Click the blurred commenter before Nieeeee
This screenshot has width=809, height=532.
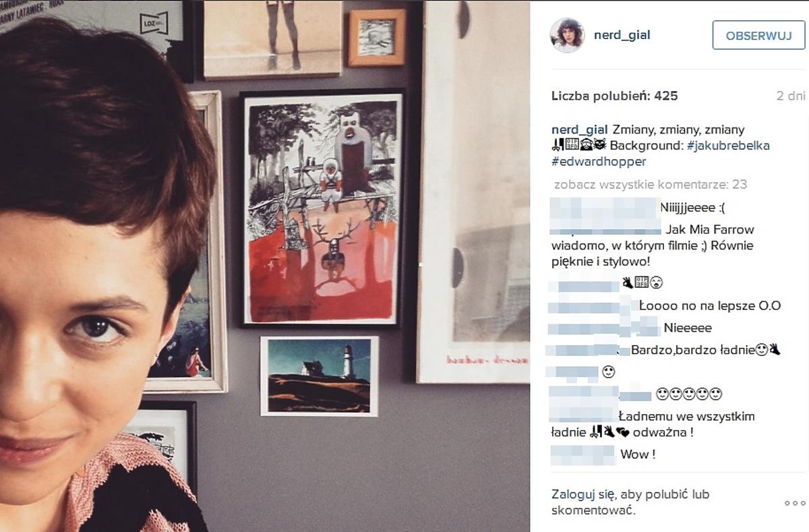point(604,328)
